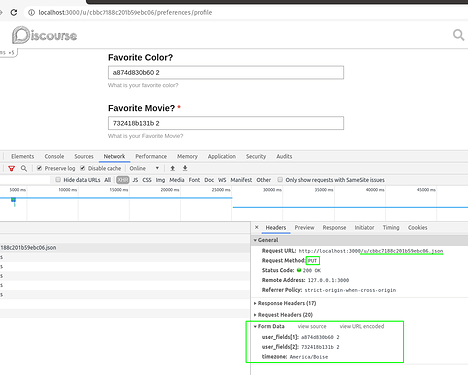Click the browser address bar URL
Image resolution: width=468 pixels, height=375 pixels.
click(x=125, y=13)
